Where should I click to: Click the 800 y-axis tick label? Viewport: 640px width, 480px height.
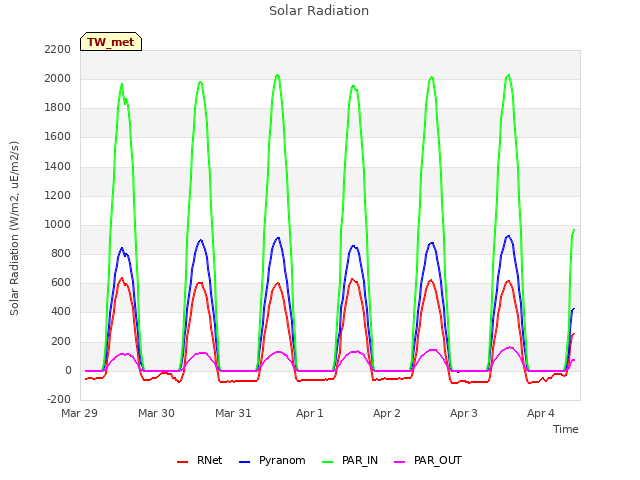[61, 253]
